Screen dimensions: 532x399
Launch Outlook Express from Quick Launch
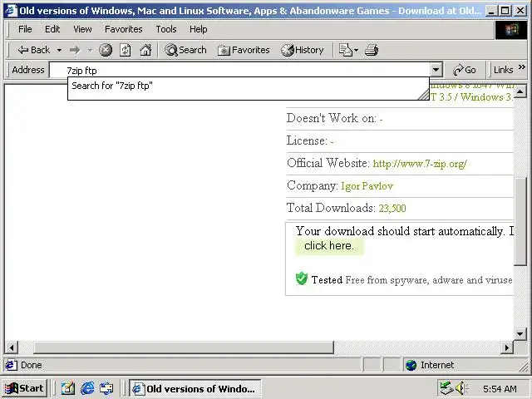[x=106, y=388]
